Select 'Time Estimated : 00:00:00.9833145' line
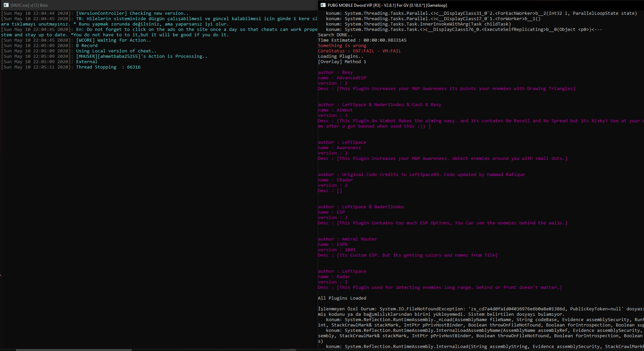Screen dimensions: 644x351 click(x=362, y=40)
